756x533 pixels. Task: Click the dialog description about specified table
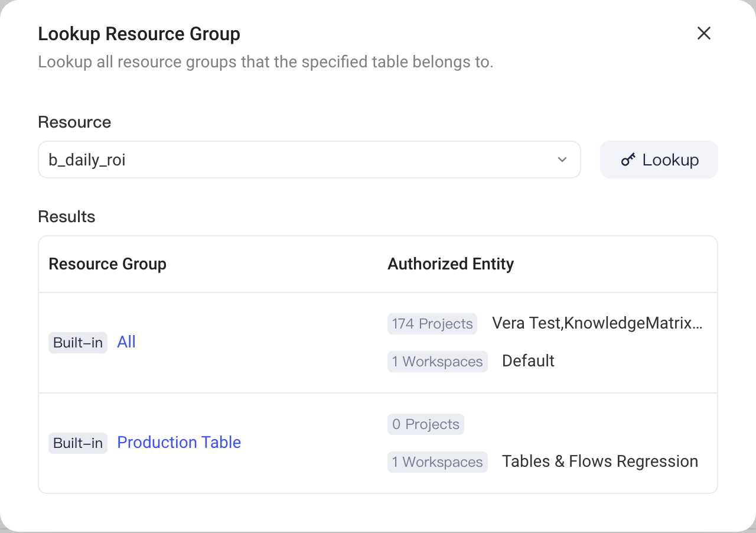pyautogui.click(x=266, y=62)
